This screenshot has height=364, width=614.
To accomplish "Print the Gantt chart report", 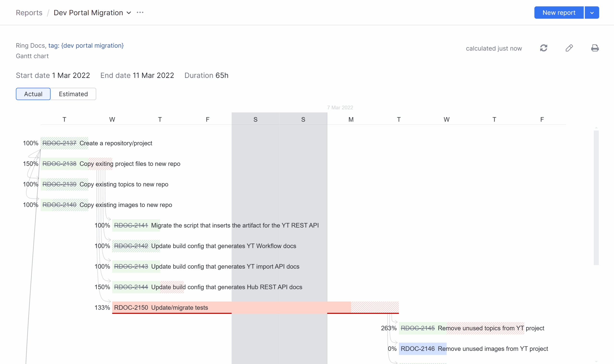I will click(595, 48).
